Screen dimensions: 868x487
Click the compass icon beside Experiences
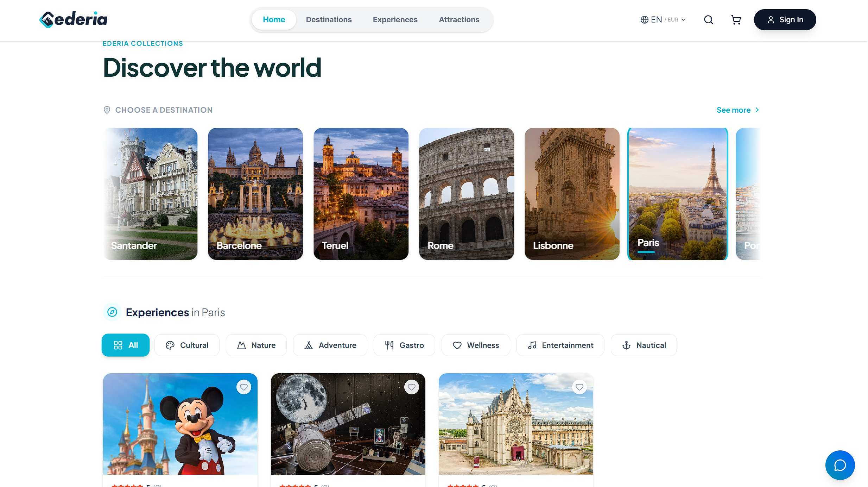coord(112,312)
